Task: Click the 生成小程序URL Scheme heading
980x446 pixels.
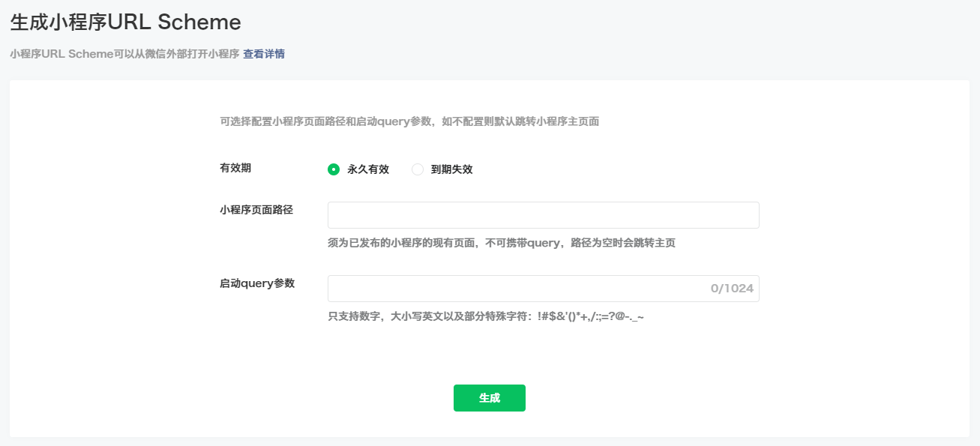Action: pyautogui.click(x=125, y=22)
